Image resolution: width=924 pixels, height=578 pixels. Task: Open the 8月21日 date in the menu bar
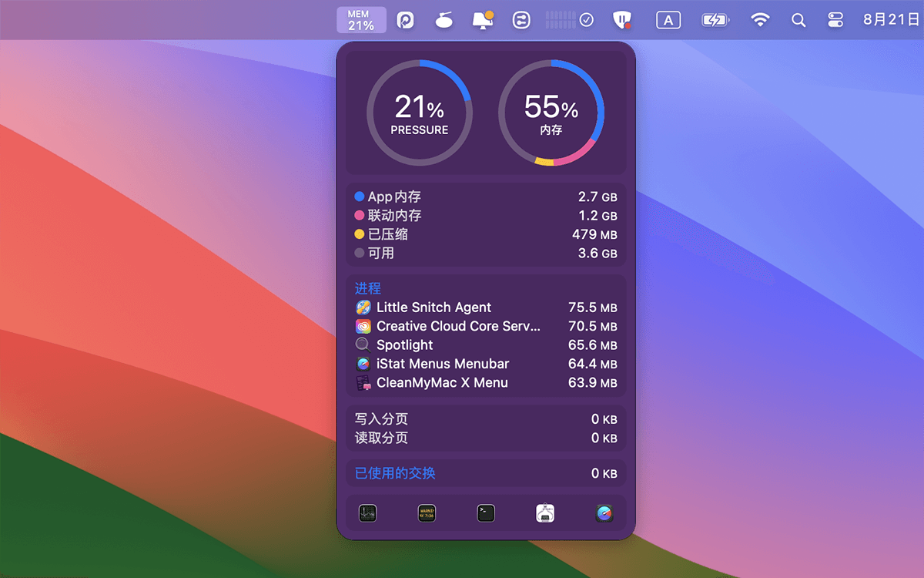(x=891, y=20)
